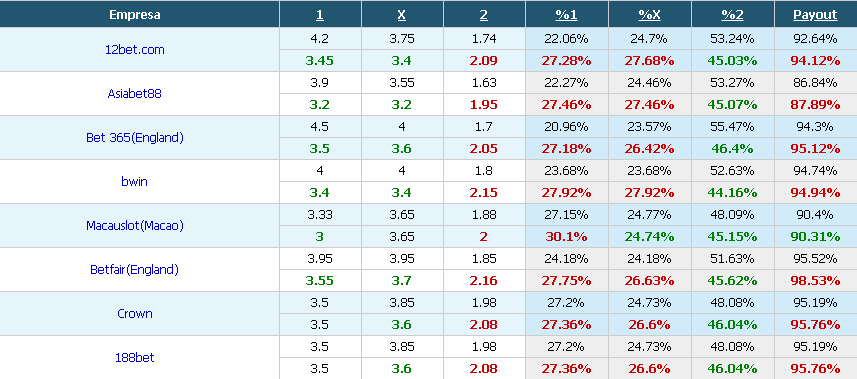Click bwin's current away odds 2.15
857x379 pixels.
(x=484, y=193)
